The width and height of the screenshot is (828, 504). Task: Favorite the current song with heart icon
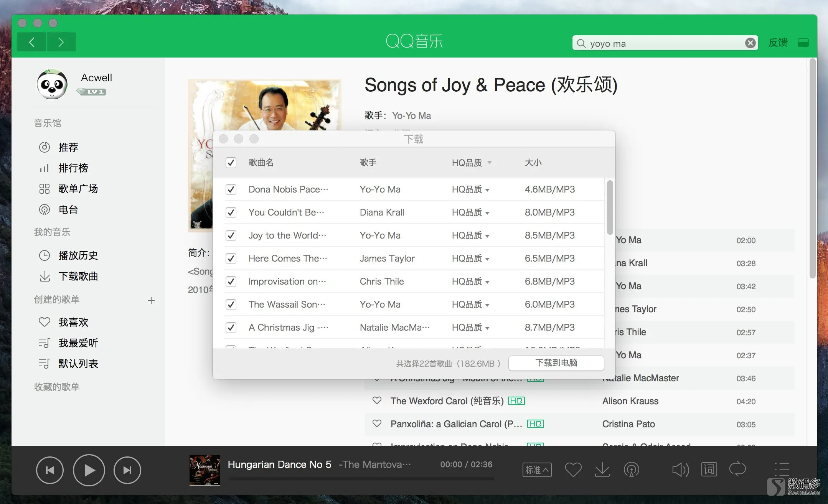[x=573, y=469]
